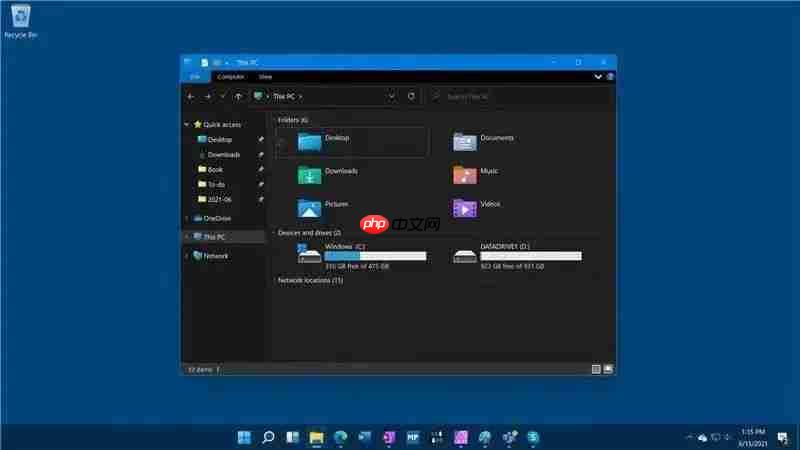Click the DATADRIVE1 (D:) capacity bar
The image size is (800, 450).
[531, 256]
